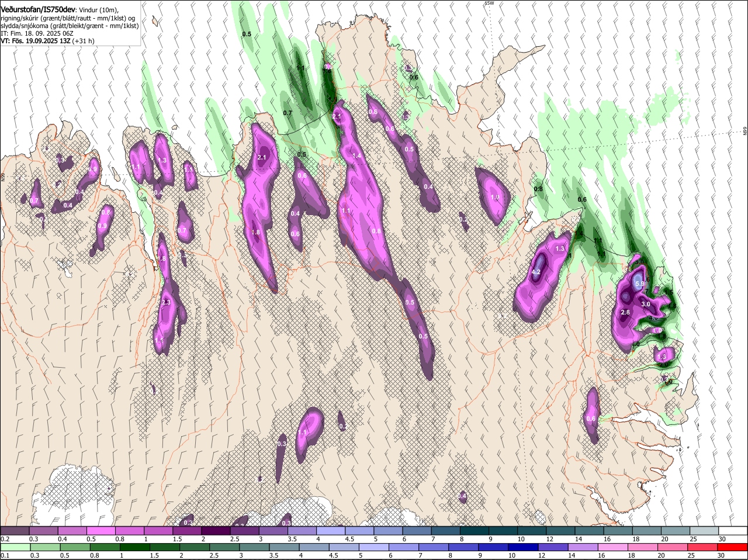Click the 'IT: Fim. 18. 09. 2025 06Z' line
This screenshot has height=560, width=748.
click(37, 34)
